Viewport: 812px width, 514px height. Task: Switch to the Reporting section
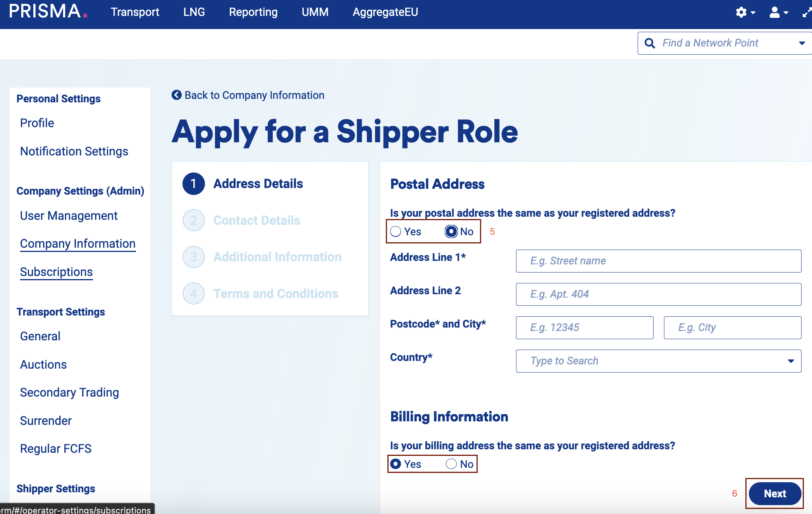253,12
